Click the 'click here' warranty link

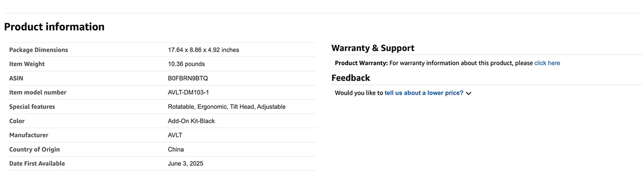pos(547,63)
